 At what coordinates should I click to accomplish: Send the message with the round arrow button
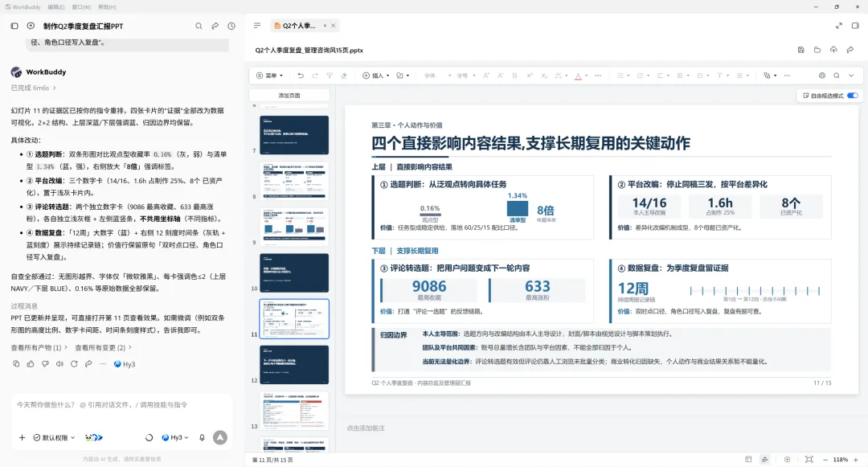pos(220,438)
